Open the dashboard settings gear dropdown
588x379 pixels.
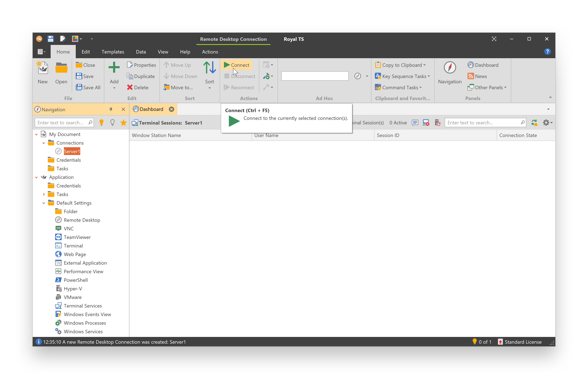pyautogui.click(x=547, y=123)
